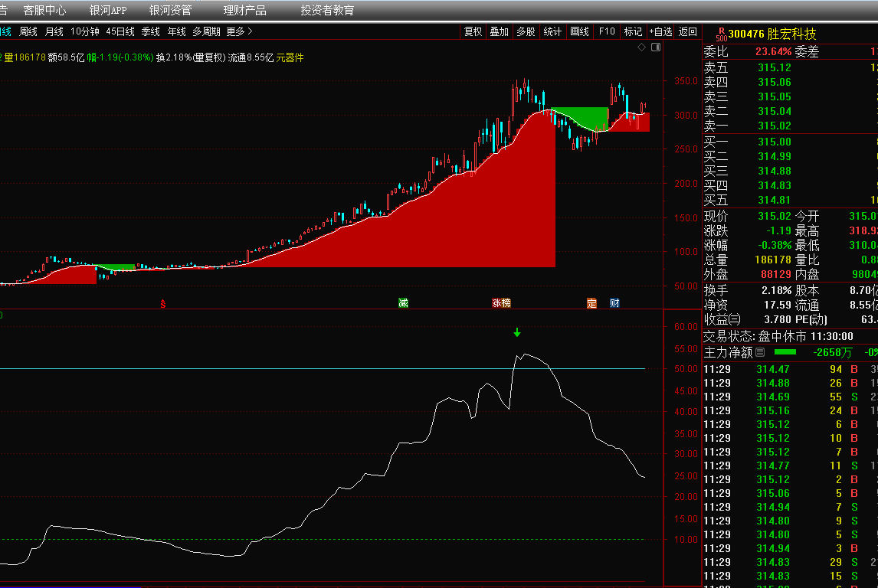Viewport: 878px width, 588px height.
Task: Click the 350.0 price axis label
Action: [x=686, y=81]
